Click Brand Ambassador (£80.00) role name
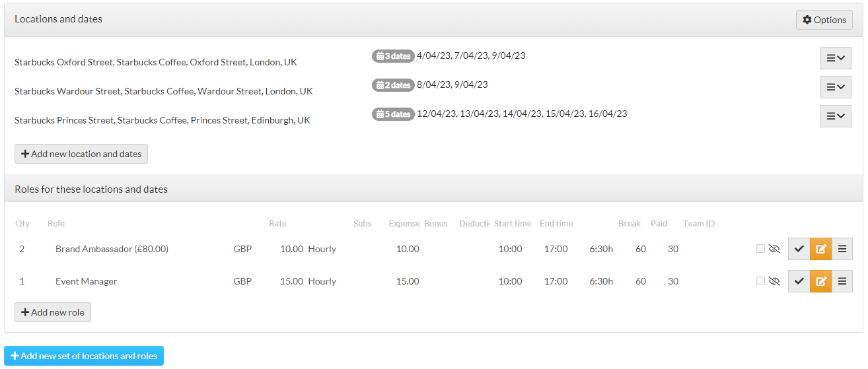This screenshot has width=868, height=369. [112, 249]
